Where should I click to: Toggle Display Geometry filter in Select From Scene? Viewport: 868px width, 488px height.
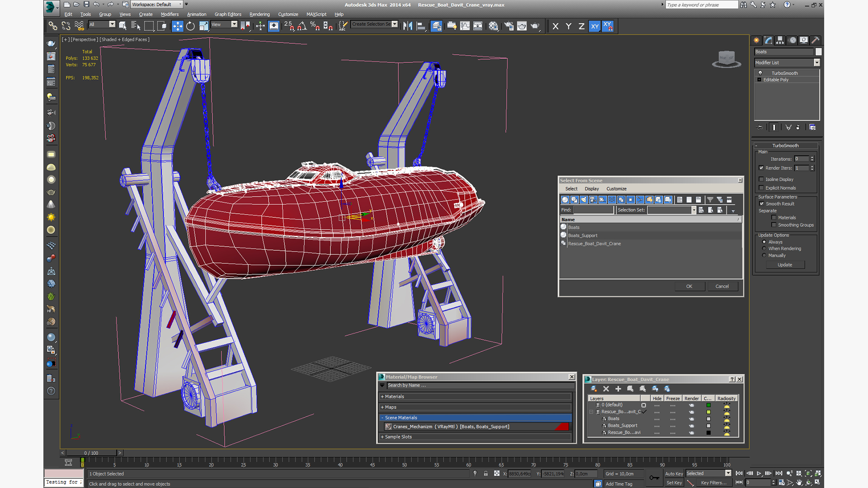(565, 200)
